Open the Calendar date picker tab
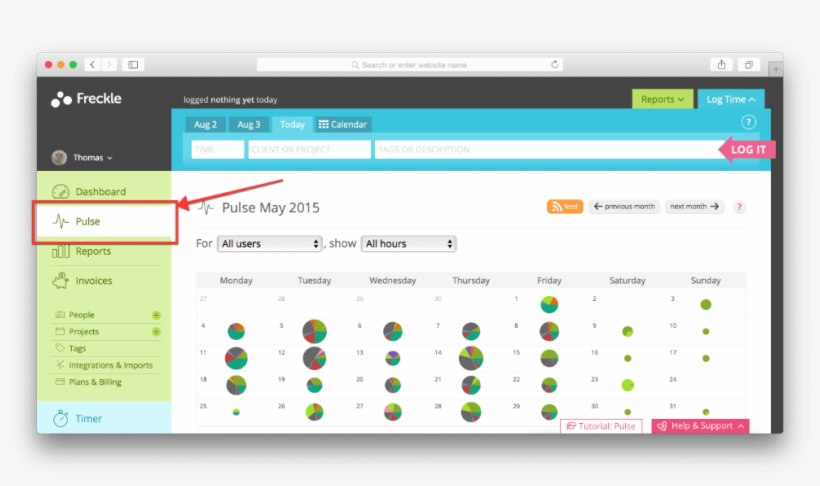The width and height of the screenshot is (820, 486). (x=343, y=125)
